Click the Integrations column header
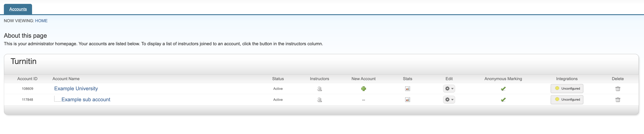 (567, 79)
